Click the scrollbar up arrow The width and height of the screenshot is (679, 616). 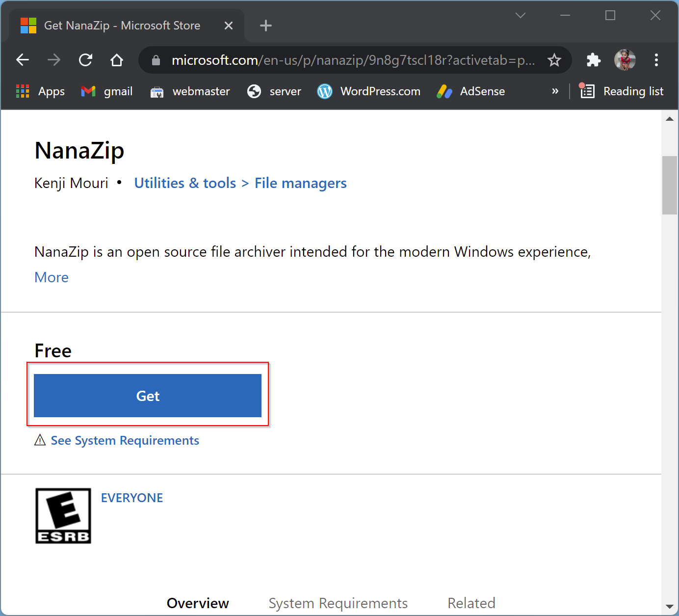[x=670, y=118]
